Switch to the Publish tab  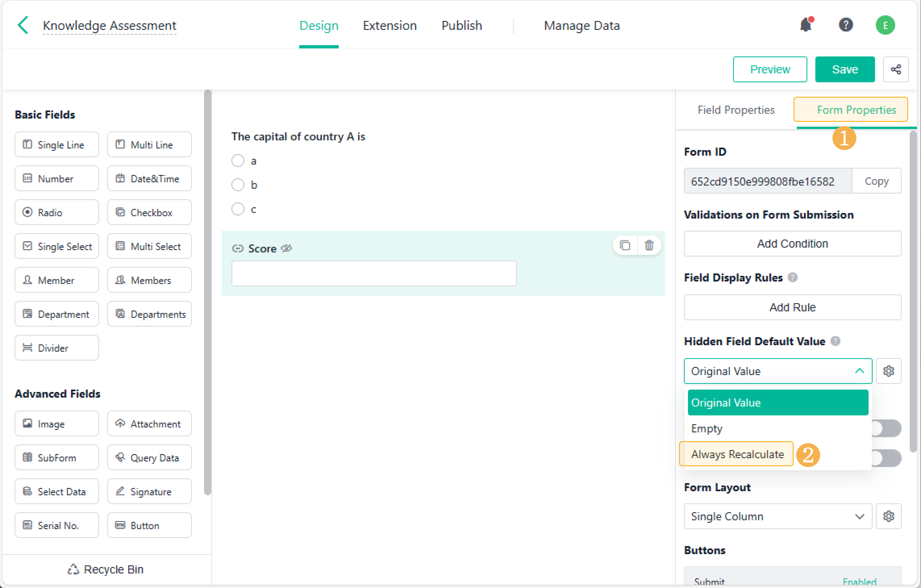(x=462, y=26)
